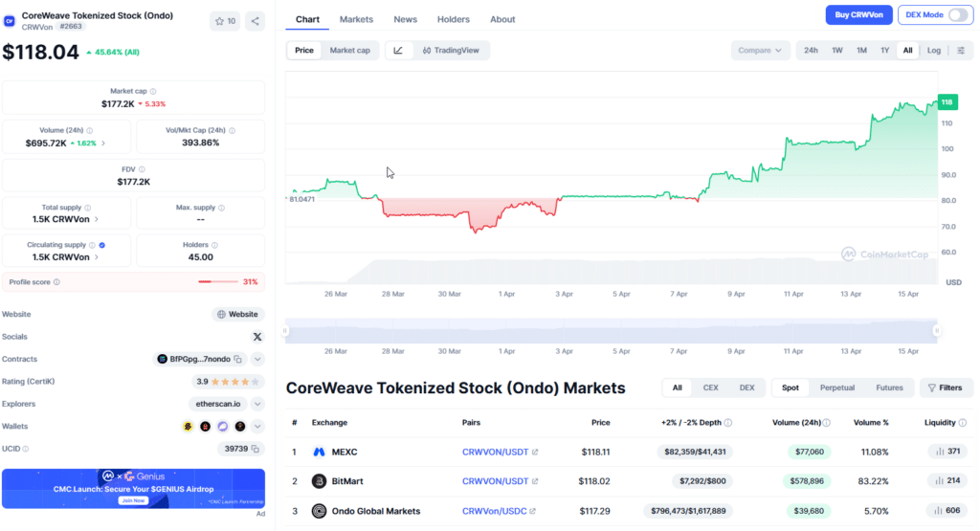Switch to the Holders tab

point(453,19)
